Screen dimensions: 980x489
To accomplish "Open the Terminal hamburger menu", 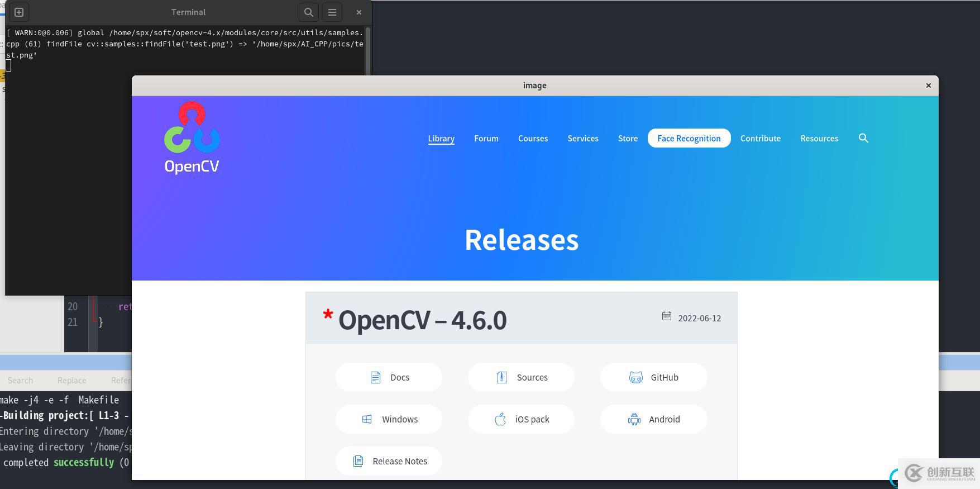I will [x=332, y=12].
